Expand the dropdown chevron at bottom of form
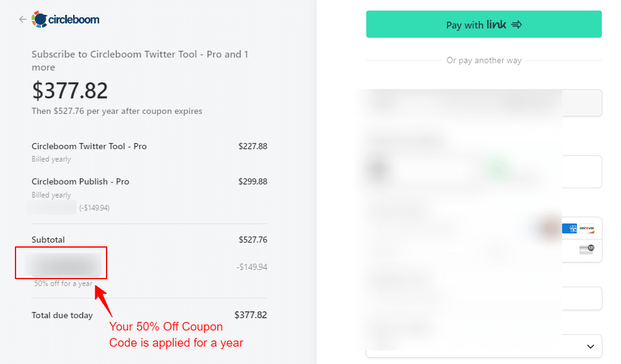The height and width of the screenshot is (364, 621). coord(591,346)
